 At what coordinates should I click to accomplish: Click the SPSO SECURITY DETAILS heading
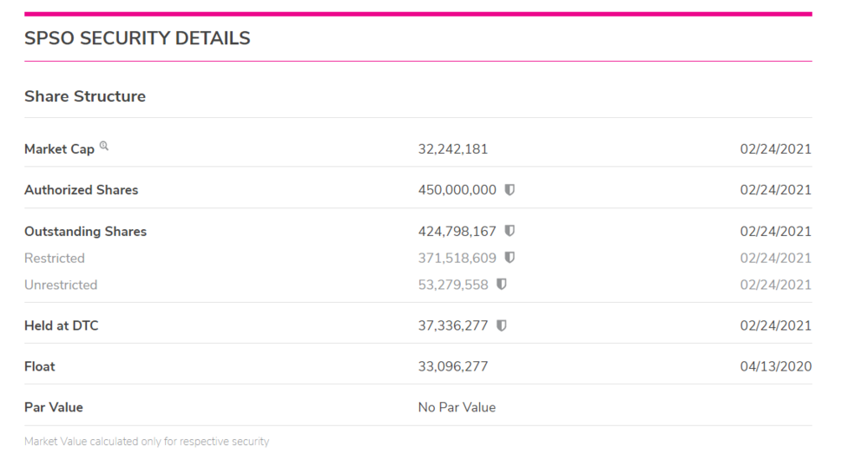click(137, 38)
